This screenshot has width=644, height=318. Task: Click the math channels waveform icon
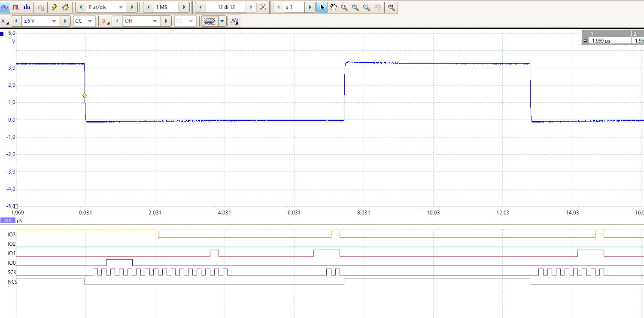coord(234,21)
